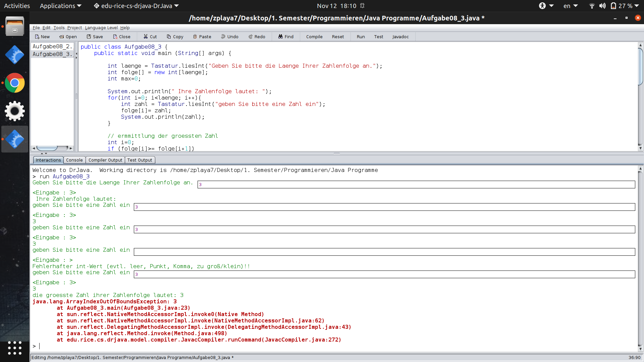This screenshot has width=644, height=362.
Task: Open Find with the binoculars icon
Action: point(280,37)
